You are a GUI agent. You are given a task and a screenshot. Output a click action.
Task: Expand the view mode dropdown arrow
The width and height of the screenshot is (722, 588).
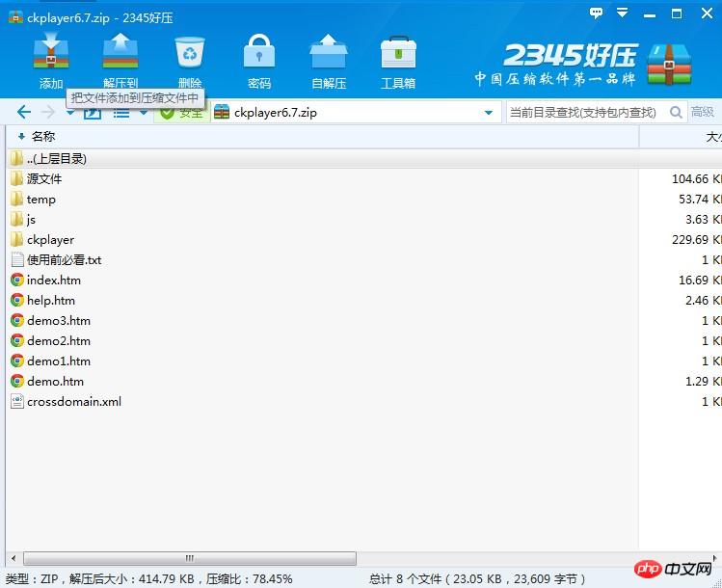(x=144, y=113)
